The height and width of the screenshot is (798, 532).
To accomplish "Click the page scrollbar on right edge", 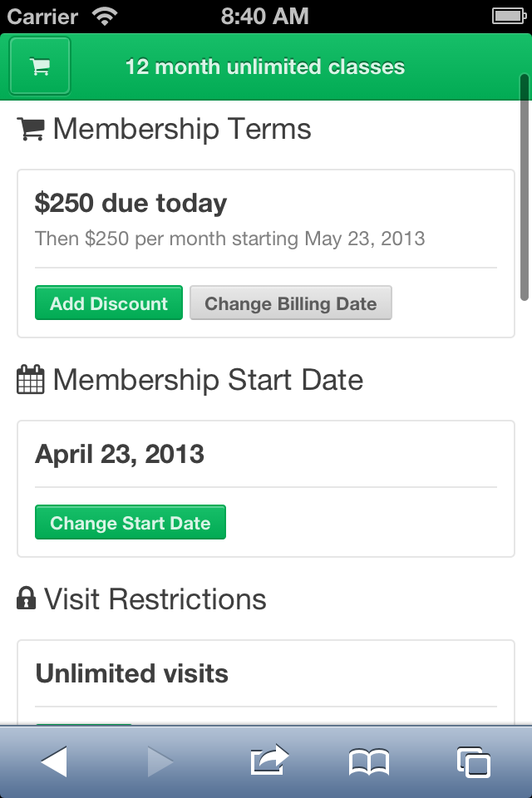I will [525, 187].
